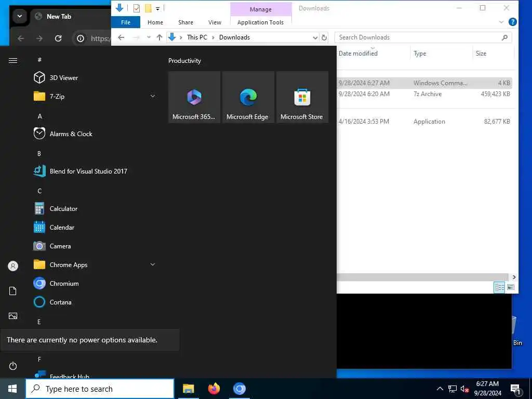The width and height of the screenshot is (532, 399).
Task: Click Explorer's Help question mark icon
Action: (x=513, y=22)
